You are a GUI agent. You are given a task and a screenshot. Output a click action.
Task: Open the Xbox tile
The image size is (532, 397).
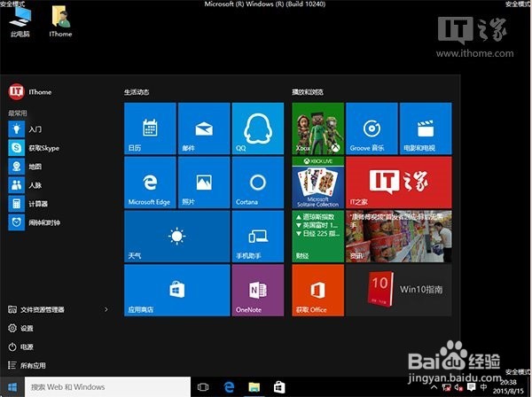tap(318, 128)
